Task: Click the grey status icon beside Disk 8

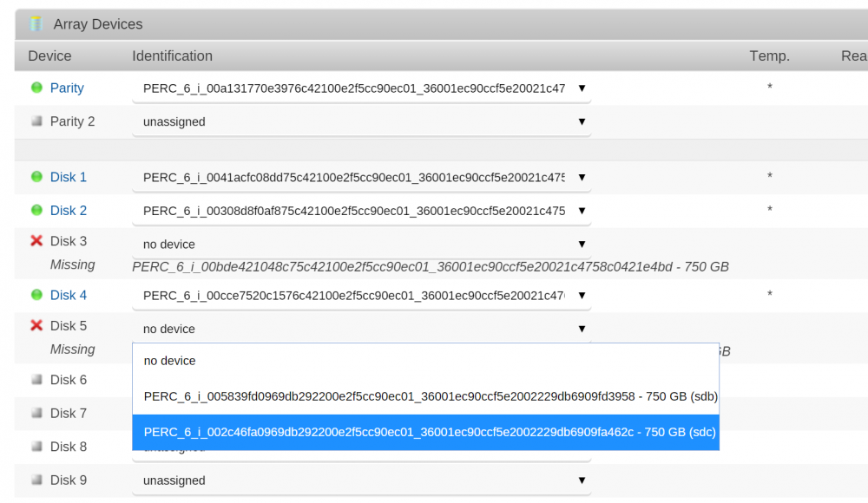Action: click(36, 446)
